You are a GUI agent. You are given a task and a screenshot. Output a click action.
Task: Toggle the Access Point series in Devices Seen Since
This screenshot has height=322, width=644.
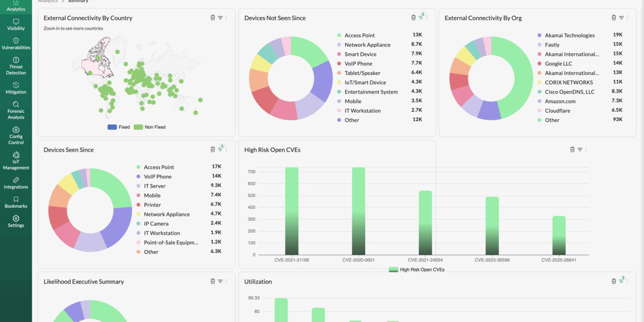pos(159,167)
